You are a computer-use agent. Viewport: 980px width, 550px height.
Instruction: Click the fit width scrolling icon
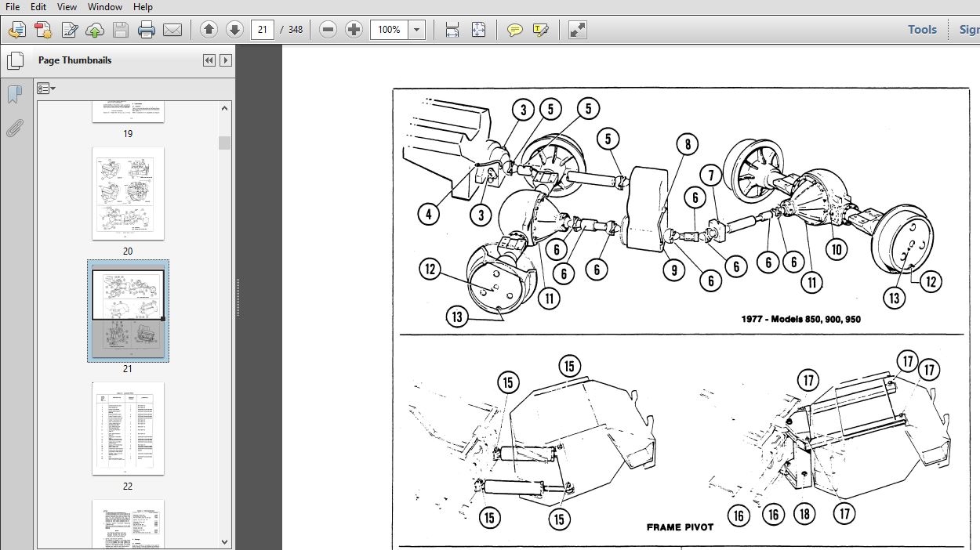[452, 30]
